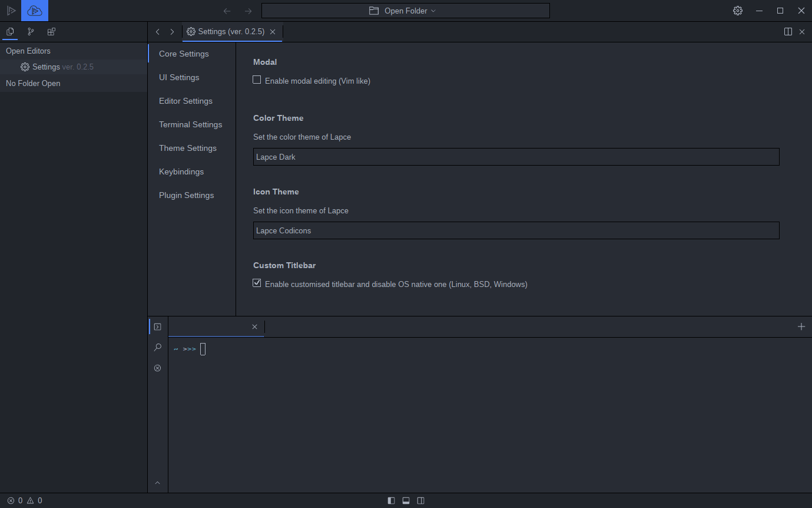Toggle bottom panel visibility in status bar
812x508 pixels.
(x=406, y=500)
